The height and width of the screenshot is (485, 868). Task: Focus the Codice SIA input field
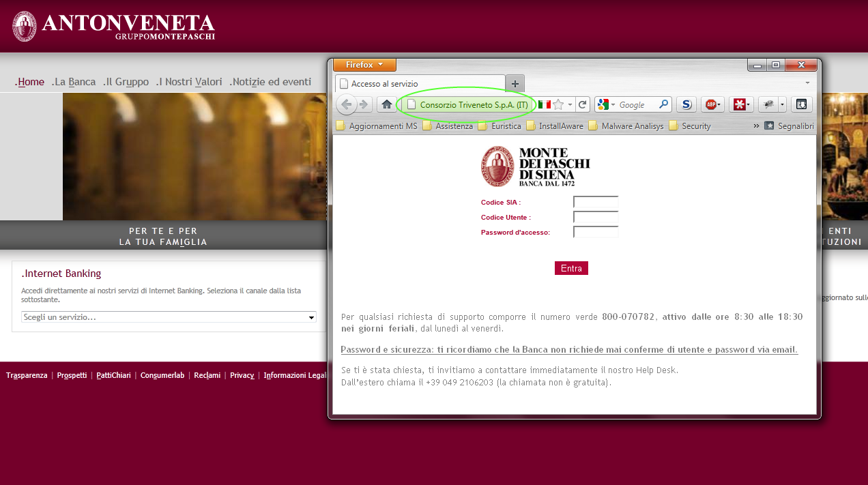coord(596,202)
